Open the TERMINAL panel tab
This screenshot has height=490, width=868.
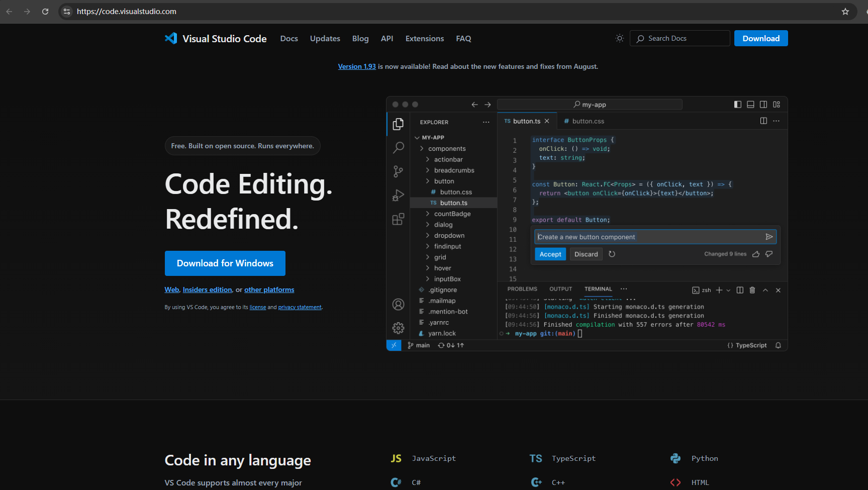click(598, 289)
